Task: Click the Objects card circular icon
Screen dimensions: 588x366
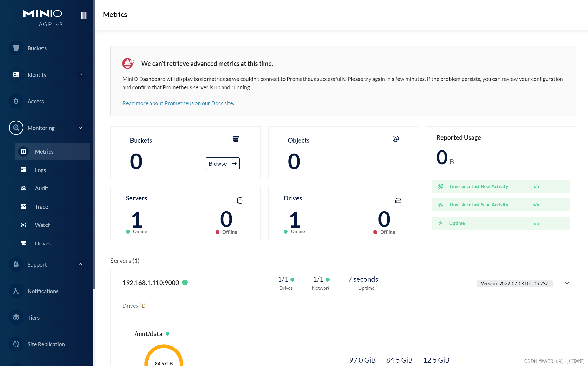Action: tap(396, 139)
